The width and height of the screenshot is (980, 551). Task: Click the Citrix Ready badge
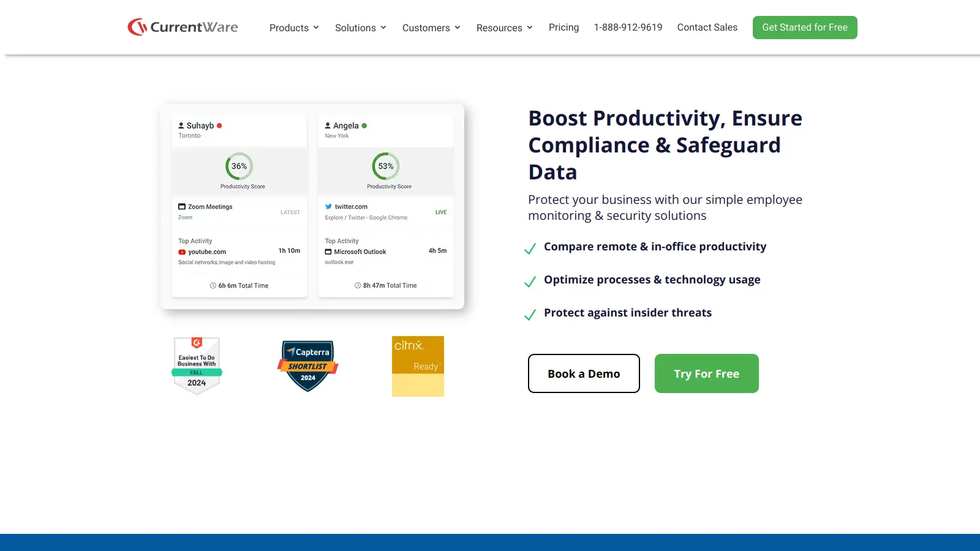[418, 365]
